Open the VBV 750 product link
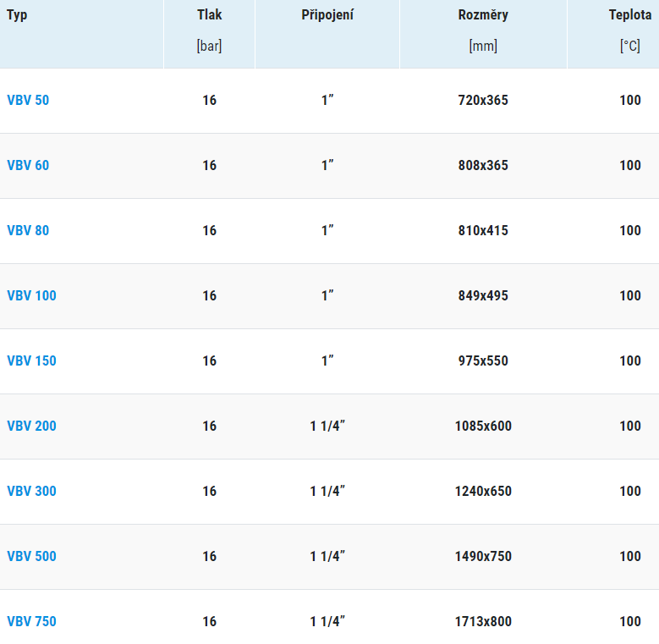Image resolution: width=659 pixels, height=644 pixels. [x=31, y=621]
